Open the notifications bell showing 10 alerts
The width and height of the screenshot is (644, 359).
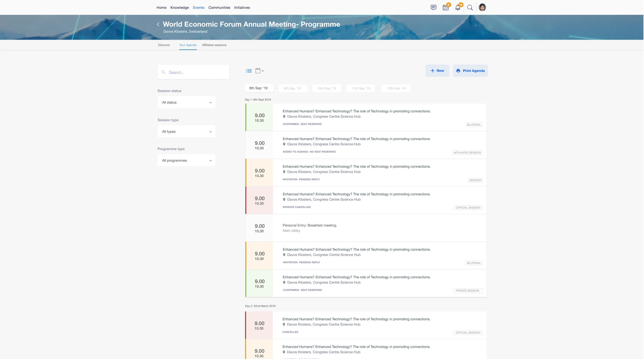click(458, 7)
